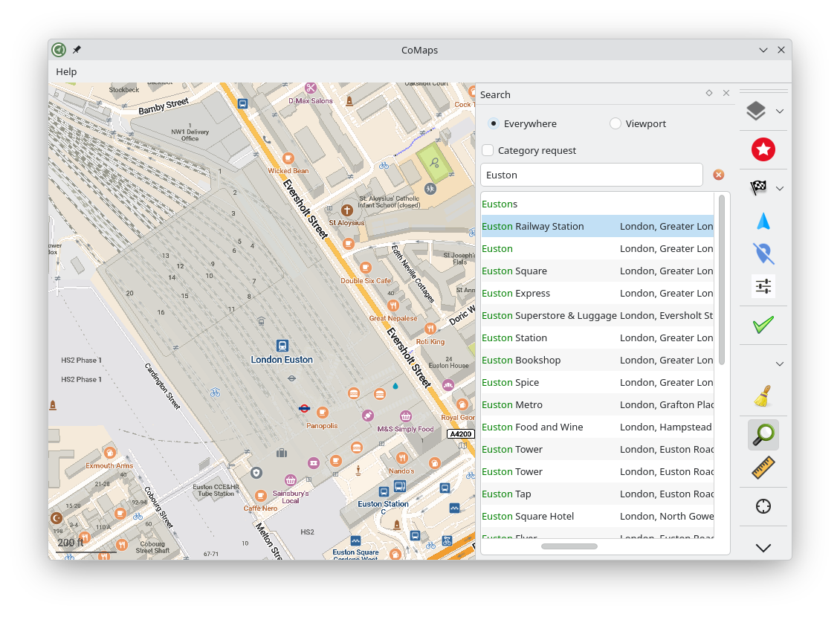840x617 pixels.
Task: Click the St Aloysius church marker
Action: point(346,210)
